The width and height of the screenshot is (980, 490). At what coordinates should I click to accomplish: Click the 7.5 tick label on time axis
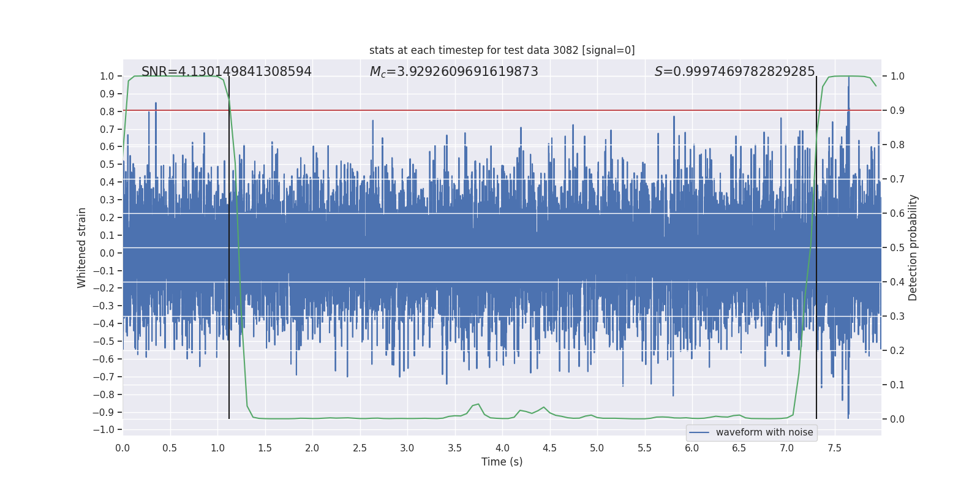tap(834, 448)
